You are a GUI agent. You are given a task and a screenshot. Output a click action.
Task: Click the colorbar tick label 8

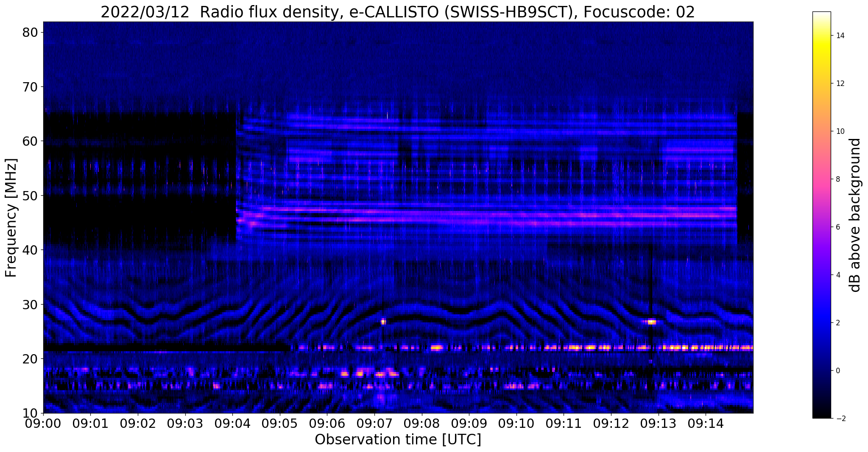(x=837, y=179)
